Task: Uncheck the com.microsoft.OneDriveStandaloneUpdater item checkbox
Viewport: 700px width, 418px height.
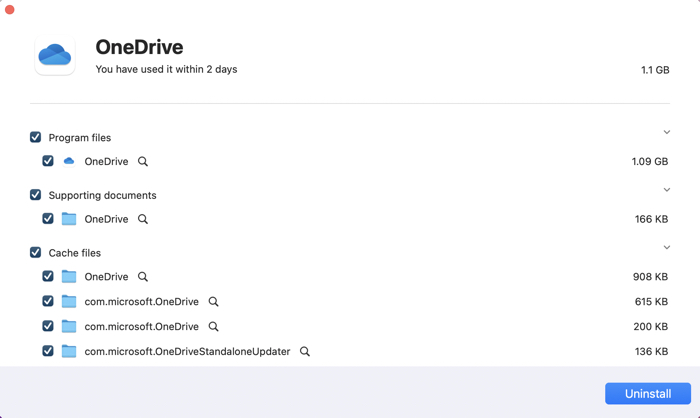Action: coord(48,351)
